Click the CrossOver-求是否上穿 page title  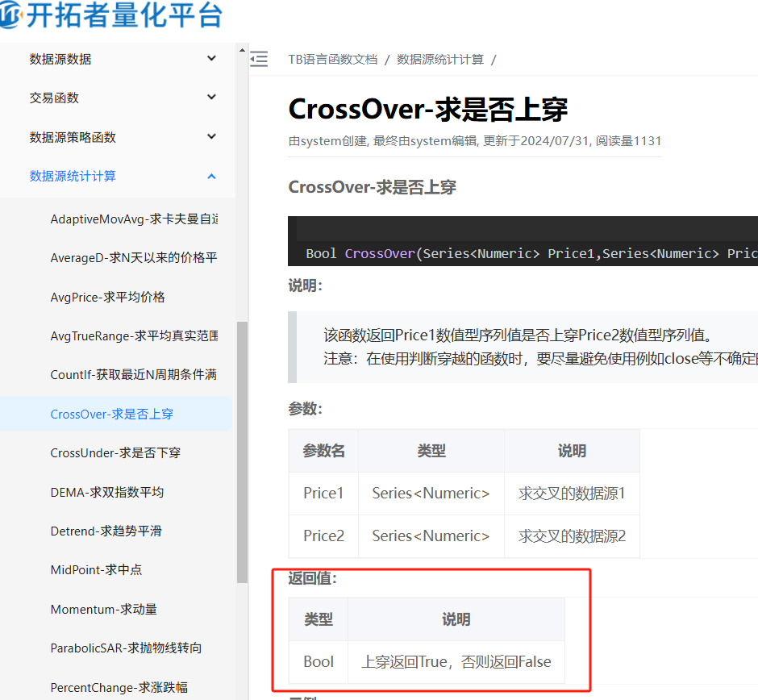pos(428,109)
